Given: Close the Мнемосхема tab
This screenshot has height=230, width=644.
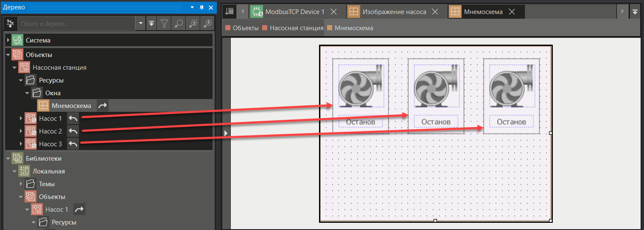Looking at the screenshot, I should (512, 11).
